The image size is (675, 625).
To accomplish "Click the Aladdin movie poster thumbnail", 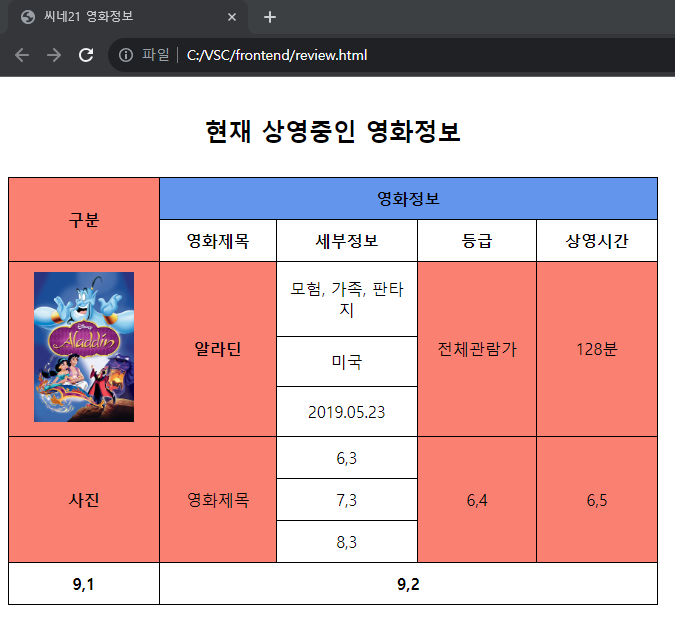I will (84, 347).
